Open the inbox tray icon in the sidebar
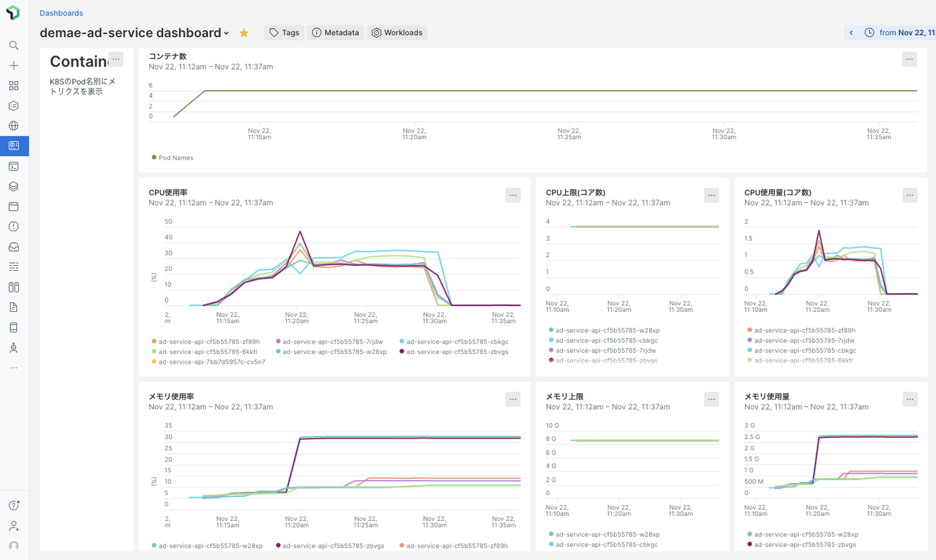The height and width of the screenshot is (560, 936). pos(14,247)
